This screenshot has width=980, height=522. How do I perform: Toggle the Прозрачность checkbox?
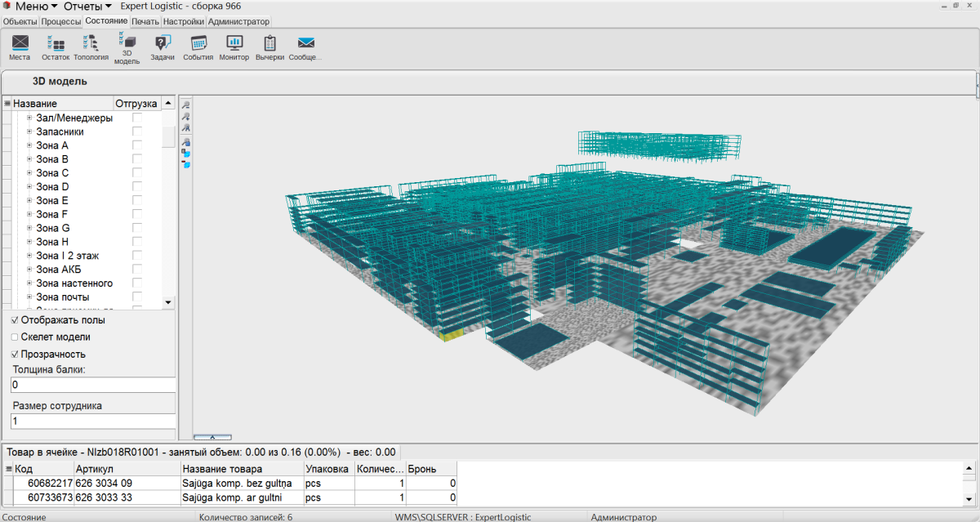click(15, 355)
